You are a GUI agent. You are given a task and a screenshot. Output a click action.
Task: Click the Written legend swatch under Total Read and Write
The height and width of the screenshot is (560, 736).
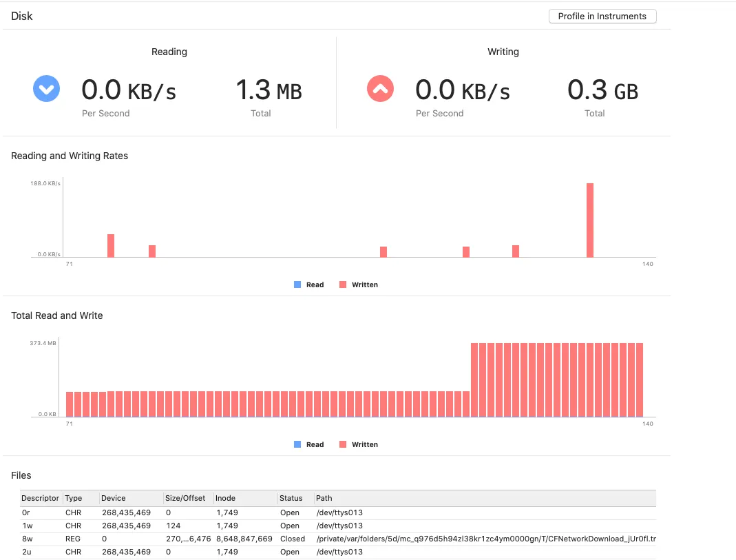coord(343,444)
